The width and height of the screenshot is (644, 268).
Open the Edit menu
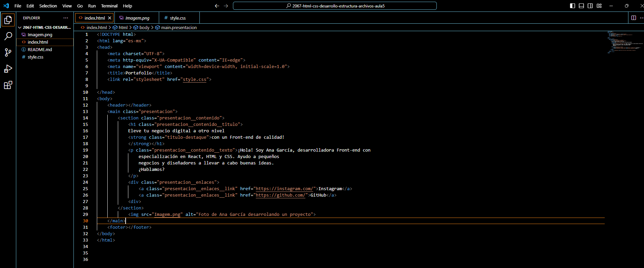(30, 6)
